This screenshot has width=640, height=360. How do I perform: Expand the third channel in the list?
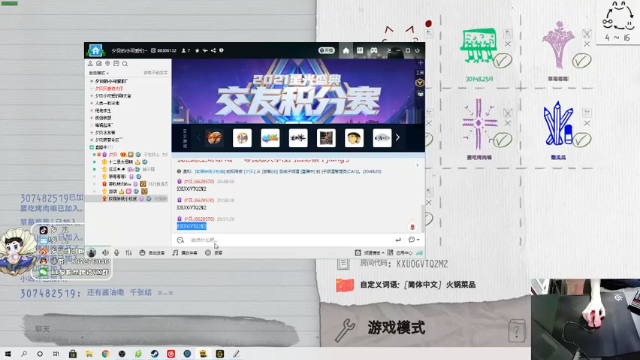91,96
